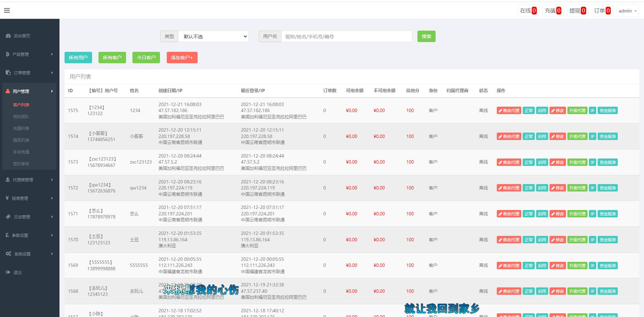Click the 订单管理 icon in sidebar

pyautogui.click(x=8, y=73)
